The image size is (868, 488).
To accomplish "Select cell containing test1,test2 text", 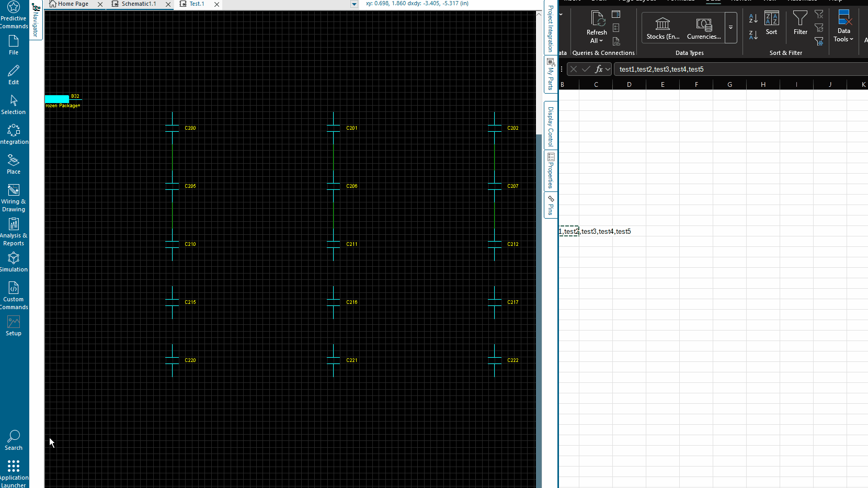I will point(569,231).
